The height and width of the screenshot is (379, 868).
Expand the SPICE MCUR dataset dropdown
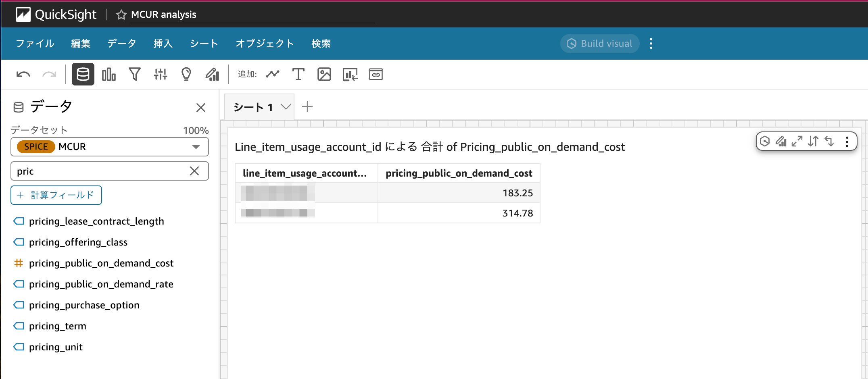tap(110, 147)
